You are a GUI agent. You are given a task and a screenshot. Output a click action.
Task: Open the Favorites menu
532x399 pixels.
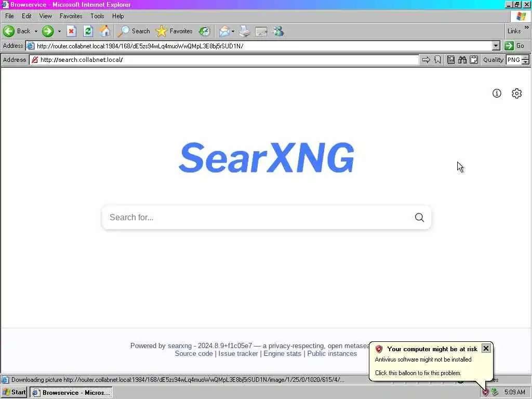coord(71,16)
